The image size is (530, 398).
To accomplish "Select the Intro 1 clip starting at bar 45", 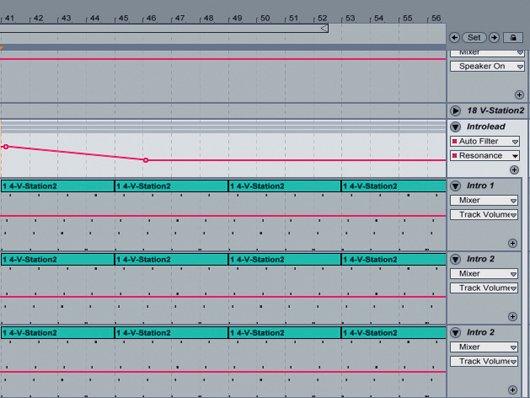I will (x=171, y=186).
